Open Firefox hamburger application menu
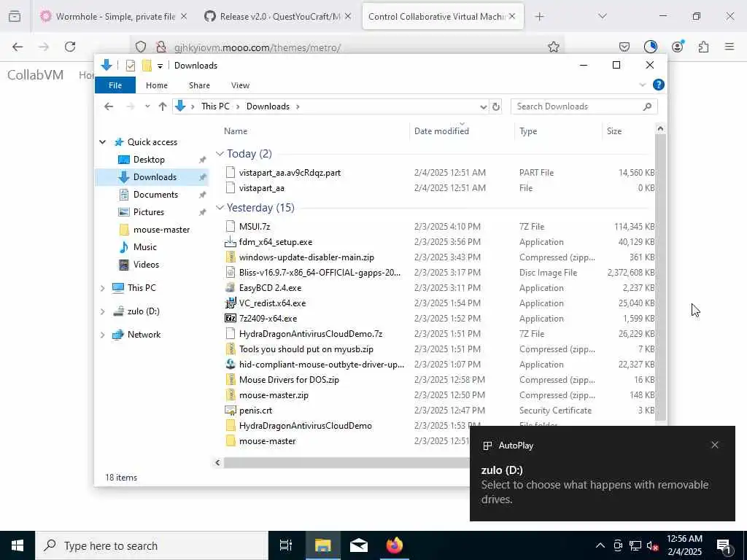747x560 pixels. pyautogui.click(x=729, y=47)
